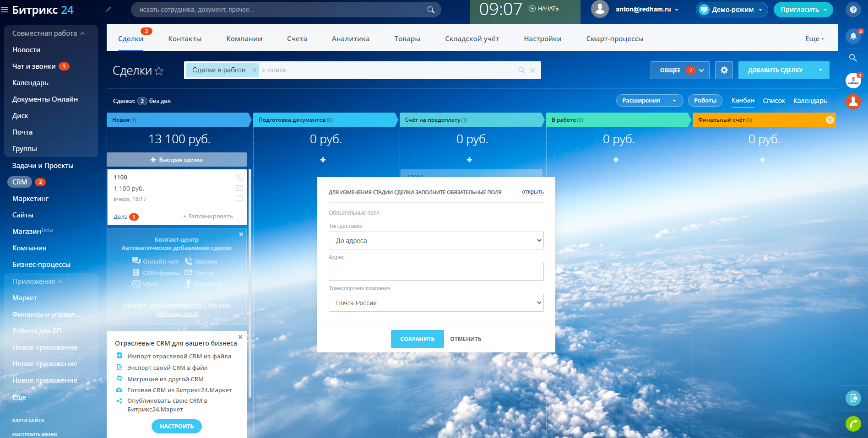Add deals to favorites with star icon
Image resolution: width=868 pixels, height=438 pixels.
tap(159, 71)
